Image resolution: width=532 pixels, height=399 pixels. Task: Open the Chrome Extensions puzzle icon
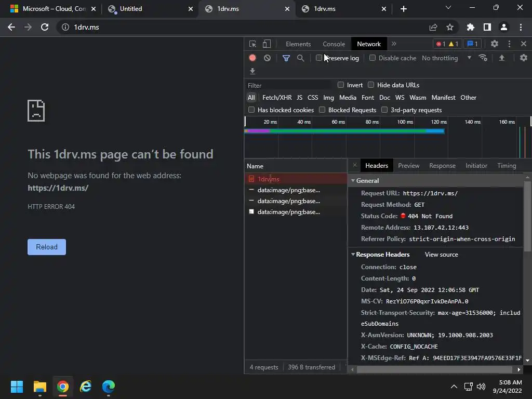pos(471,27)
